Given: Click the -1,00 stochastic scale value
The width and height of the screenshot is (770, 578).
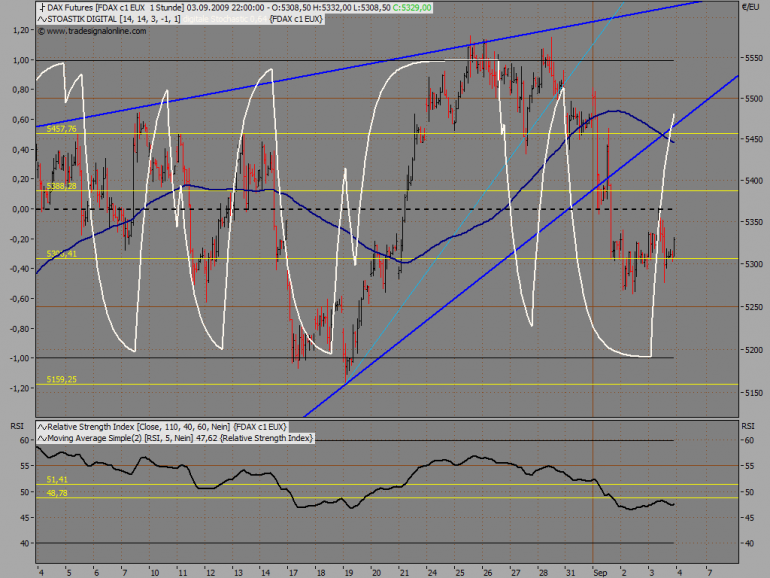Looking at the screenshot, I should (19, 358).
